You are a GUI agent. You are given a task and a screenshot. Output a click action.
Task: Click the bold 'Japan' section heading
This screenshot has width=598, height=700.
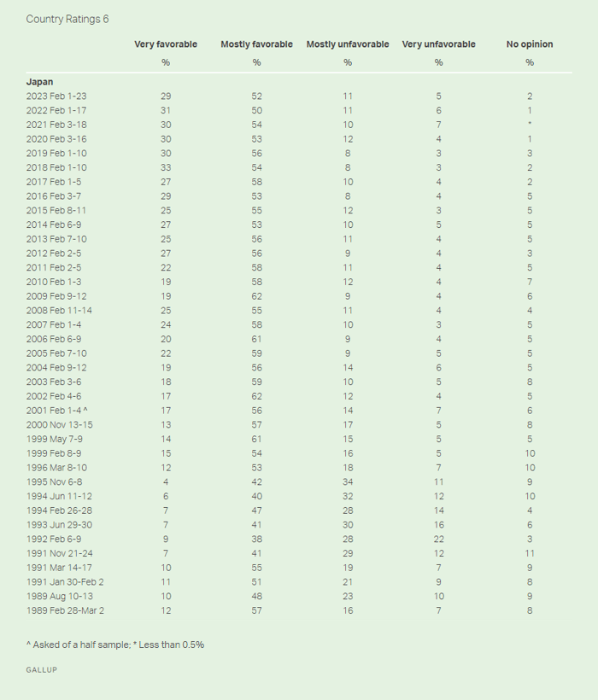39,82
